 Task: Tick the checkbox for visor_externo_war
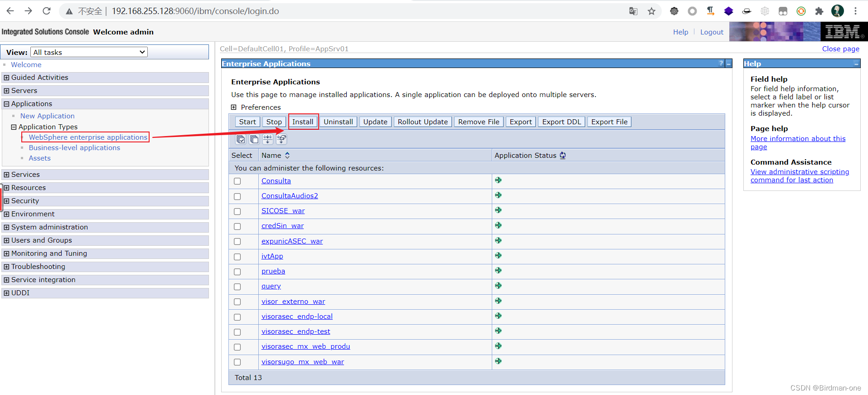click(237, 302)
